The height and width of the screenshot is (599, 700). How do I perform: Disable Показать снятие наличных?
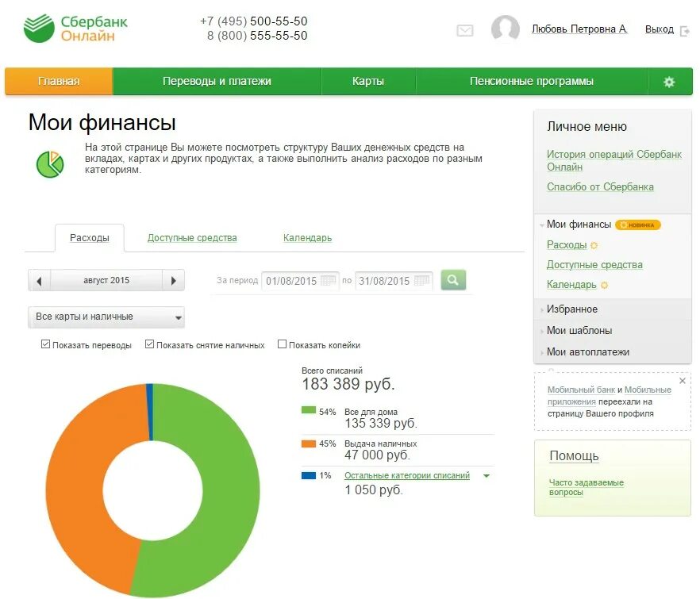[x=149, y=344]
